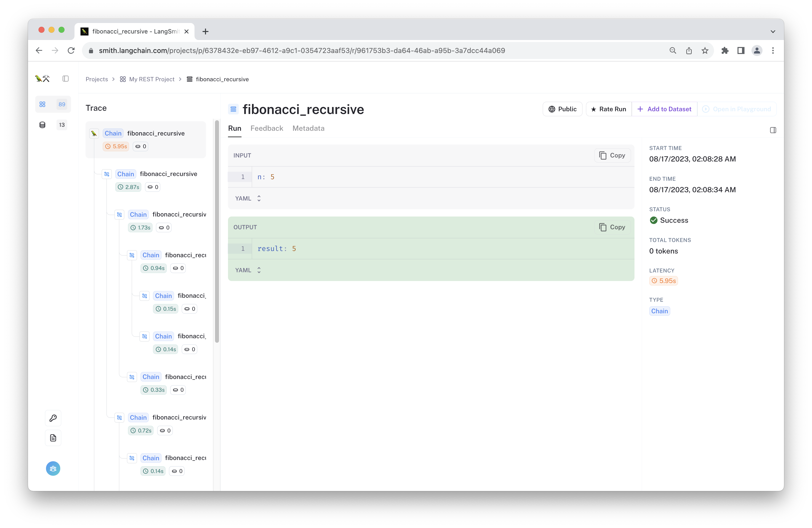Image resolution: width=812 pixels, height=528 pixels.
Task: Open the Chrome tab list chevron
Action: [x=773, y=31]
